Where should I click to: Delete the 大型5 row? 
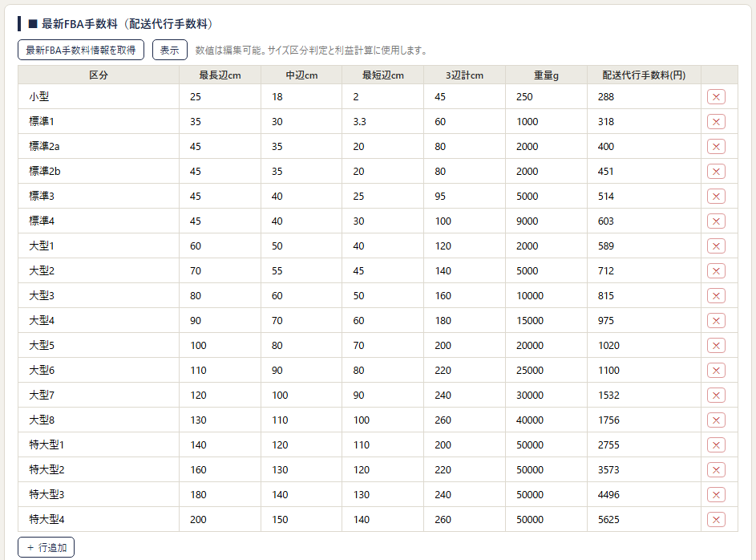click(716, 345)
